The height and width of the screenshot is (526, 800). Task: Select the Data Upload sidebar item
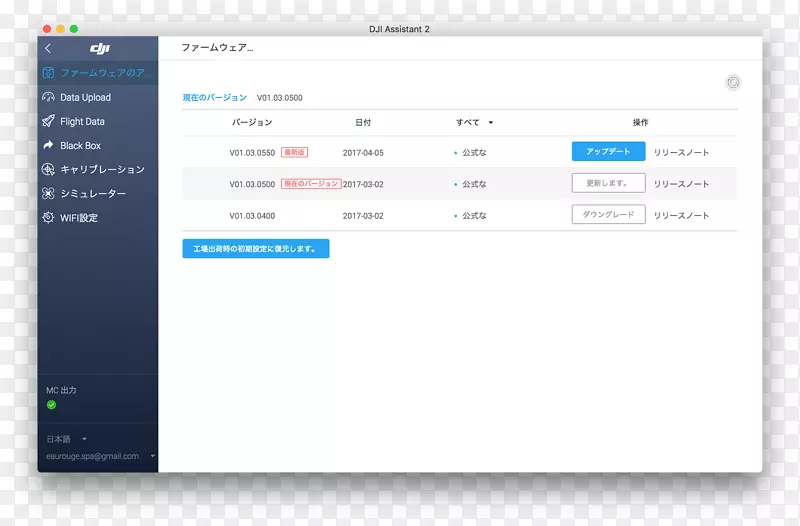point(85,97)
